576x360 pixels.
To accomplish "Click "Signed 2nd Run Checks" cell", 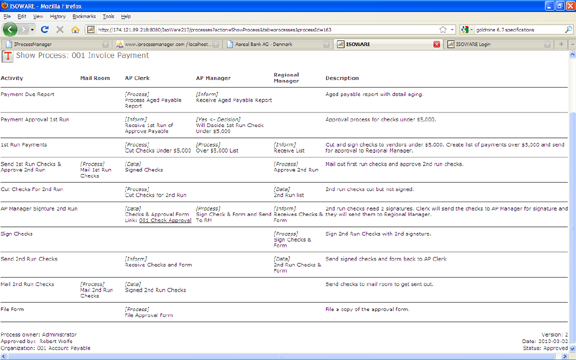I will click(x=155, y=290).
